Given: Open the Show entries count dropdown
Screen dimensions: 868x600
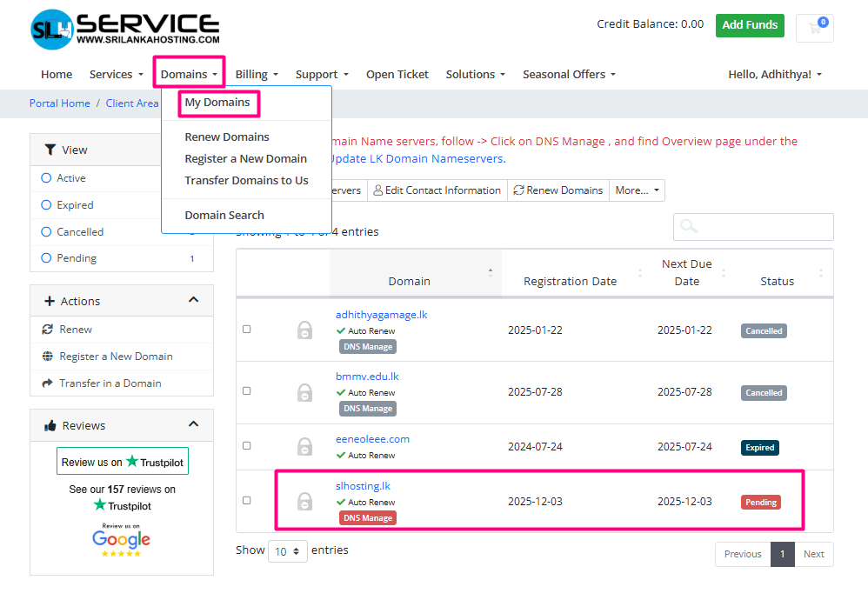Looking at the screenshot, I should (287, 550).
